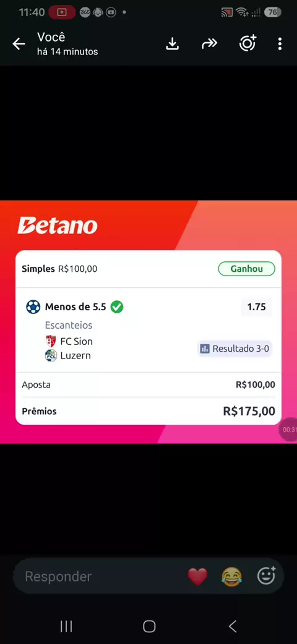Tap the soccer ball icon
The image size is (297, 644).
[x=33, y=307]
